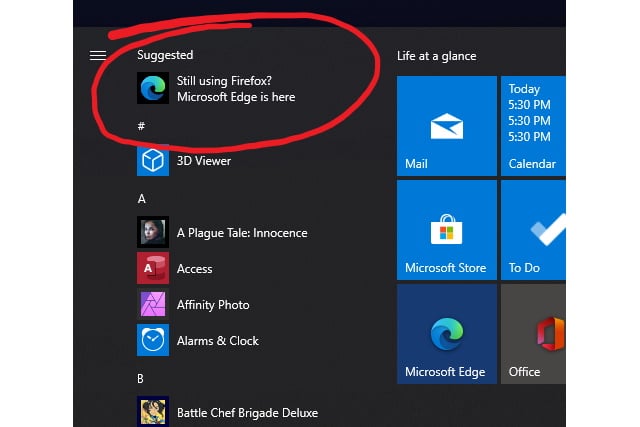Select the Life at a glance group title
Viewport: 640px width, 427px height.
point(436,56)
